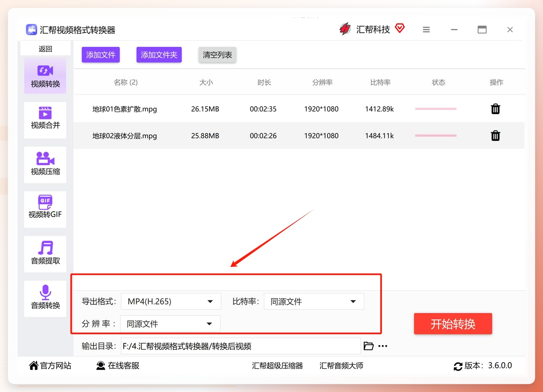Open the output folder via folder icon

pyautogui.click(x=368, y=346)
